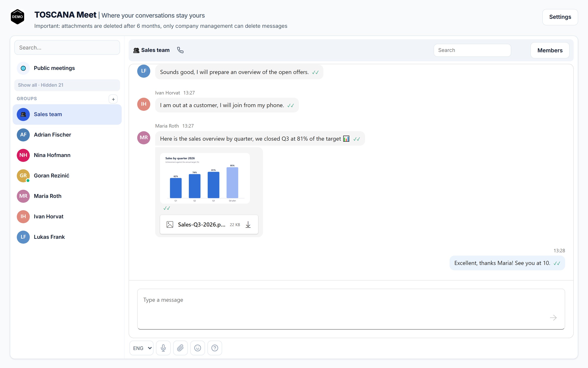This screenshot has height=368, width=588.
Task: Focus the Type a message box
Action: [x=351, y=309]
